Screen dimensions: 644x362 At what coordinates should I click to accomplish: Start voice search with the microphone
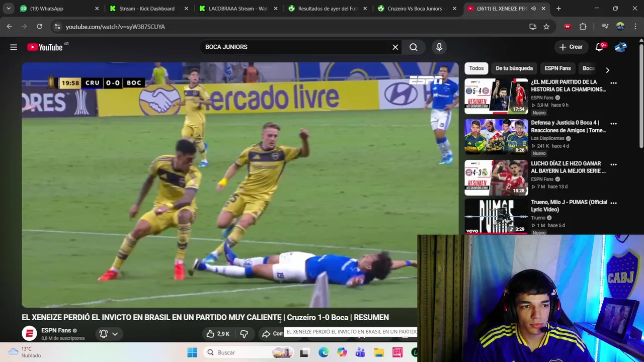(x=439, y=47)
